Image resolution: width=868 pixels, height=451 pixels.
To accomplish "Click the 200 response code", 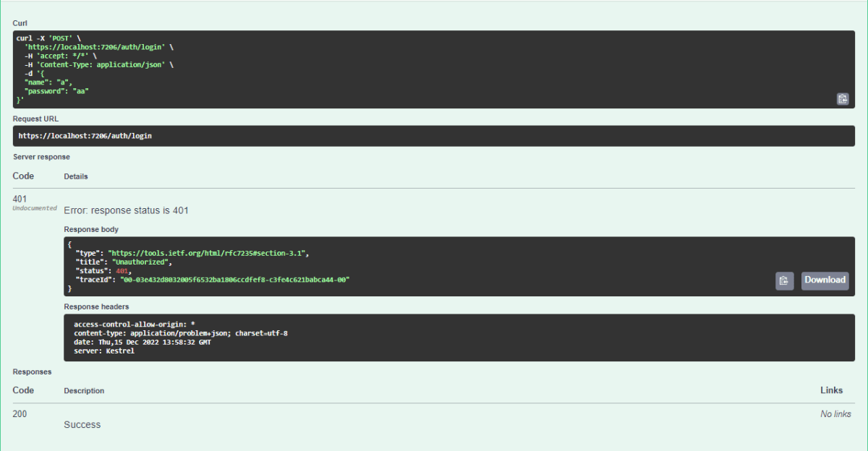I will [20, 413].
